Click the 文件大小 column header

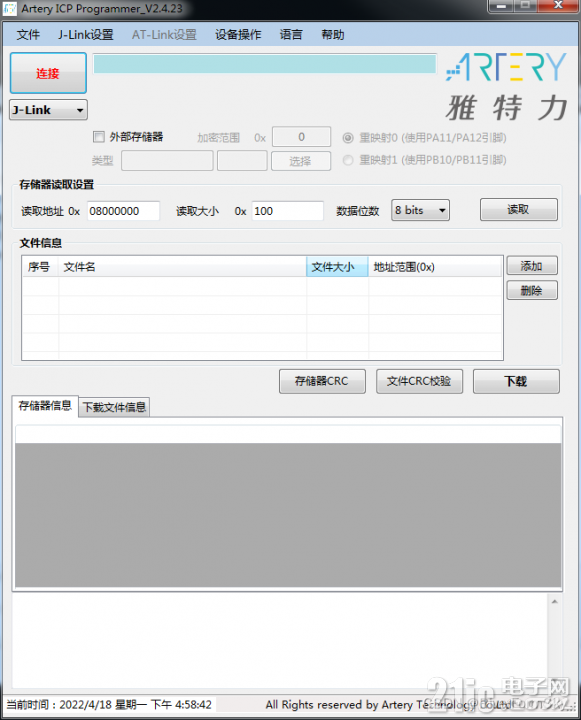tap(337, 267)
